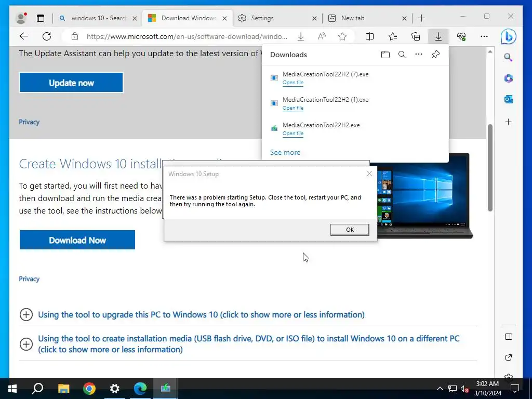Viewport: 532px width, 399px height.
Task: Show hidden tray icons chevron
Action: [440, 389]
